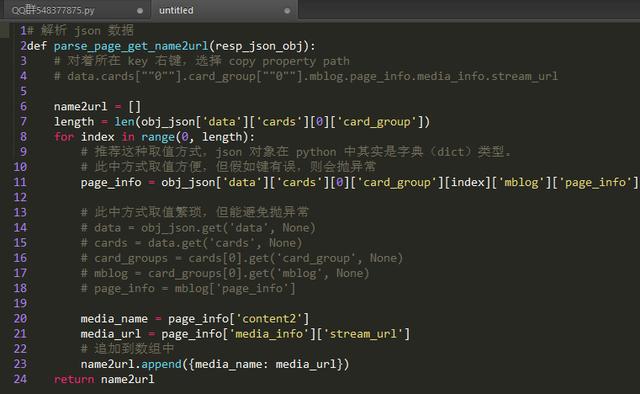Click the comment 'data = obj_json.get('data', None)'
The image size is (640, 394).
(198, 228)
